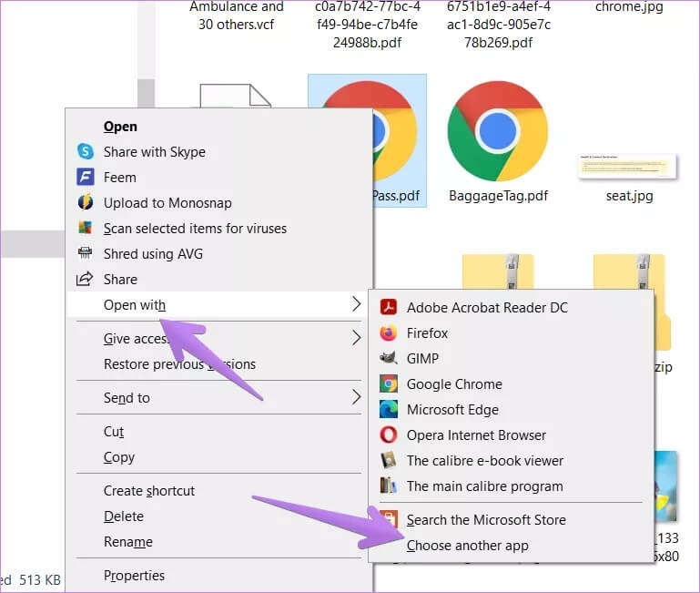The width and height of the screenshot is (700, 593).
Task: Click the seat.jpg file name
Action: point(629,196)
